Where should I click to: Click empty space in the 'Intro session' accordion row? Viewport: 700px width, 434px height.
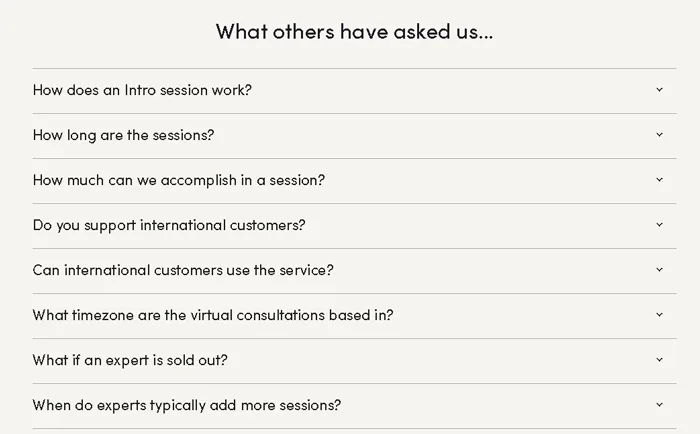tap(450, 90)
